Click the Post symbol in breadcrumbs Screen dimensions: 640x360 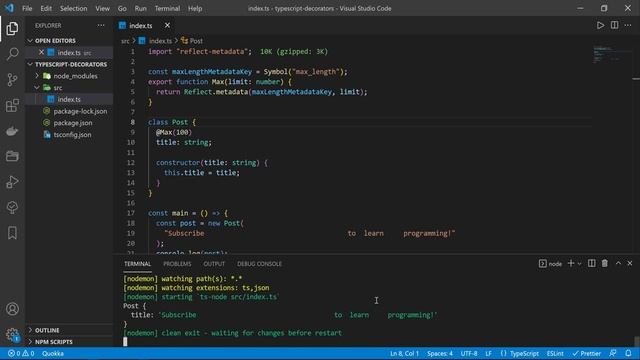(x=192, y=41)
